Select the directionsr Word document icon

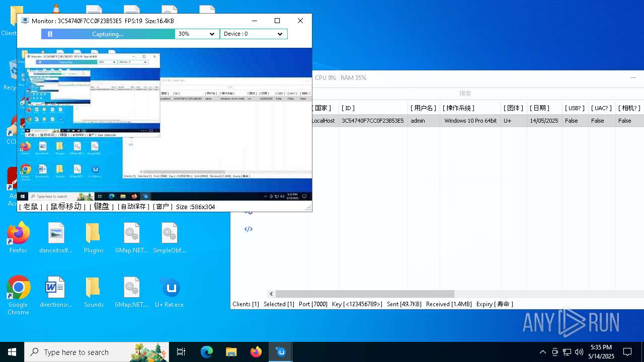(x=56, y=292)
